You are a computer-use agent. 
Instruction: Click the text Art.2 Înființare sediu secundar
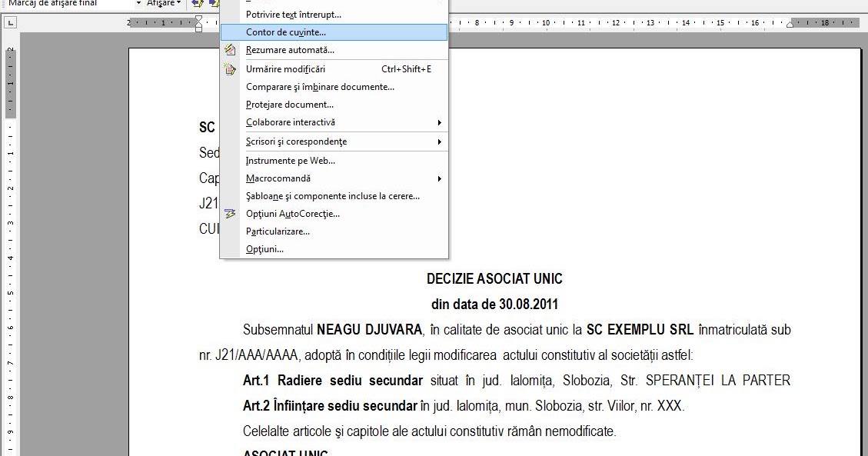tap(330, 406)
